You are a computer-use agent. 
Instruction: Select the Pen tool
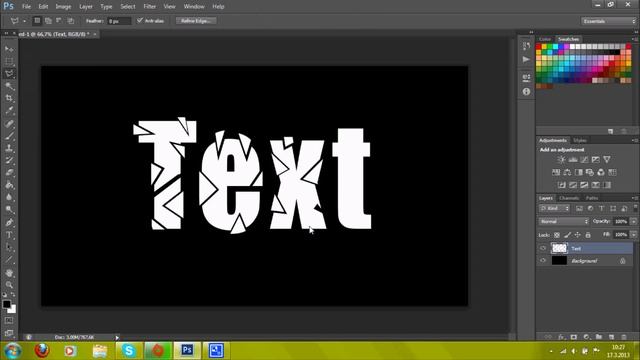[x=9, y=223]
